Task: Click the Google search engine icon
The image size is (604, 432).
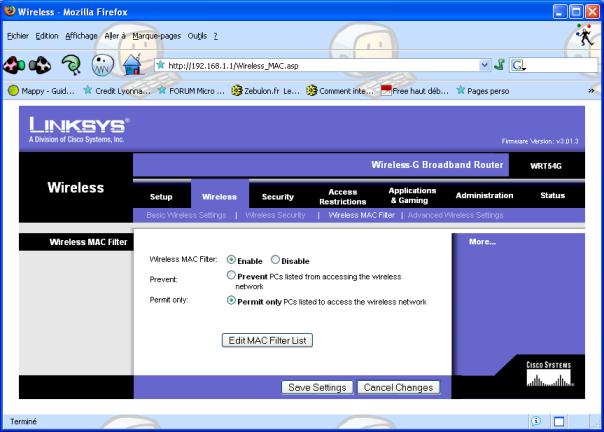Action: (518, 66)
